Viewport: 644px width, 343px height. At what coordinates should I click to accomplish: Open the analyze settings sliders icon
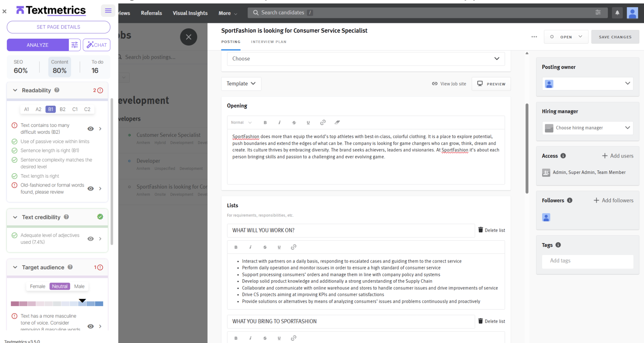coord(75,45)
